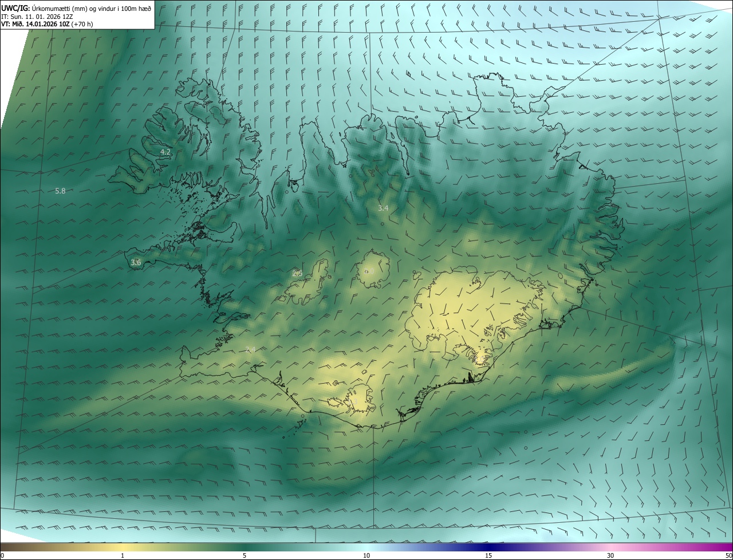Viewport: 733px width, 560px height.
Task: Select the "2.4" value label on the map
Action: [250, 350]
